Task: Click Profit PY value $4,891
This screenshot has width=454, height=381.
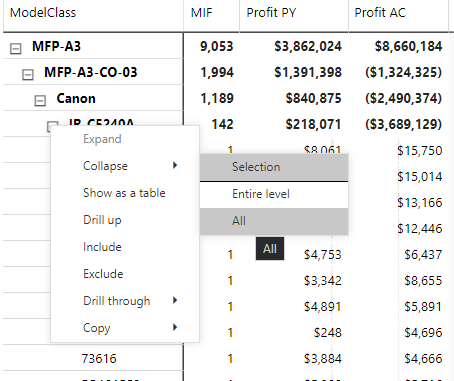Action: click(x=323, y=307)
